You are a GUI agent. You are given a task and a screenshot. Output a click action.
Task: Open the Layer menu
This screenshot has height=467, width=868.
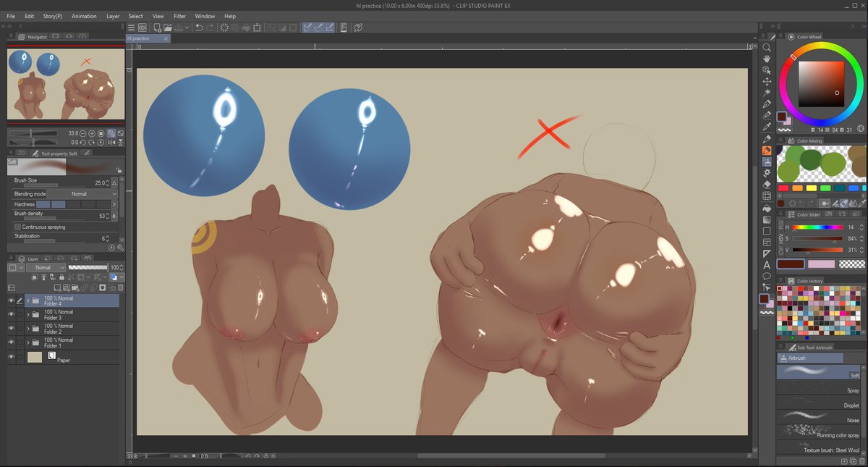(x=113, y=16)
